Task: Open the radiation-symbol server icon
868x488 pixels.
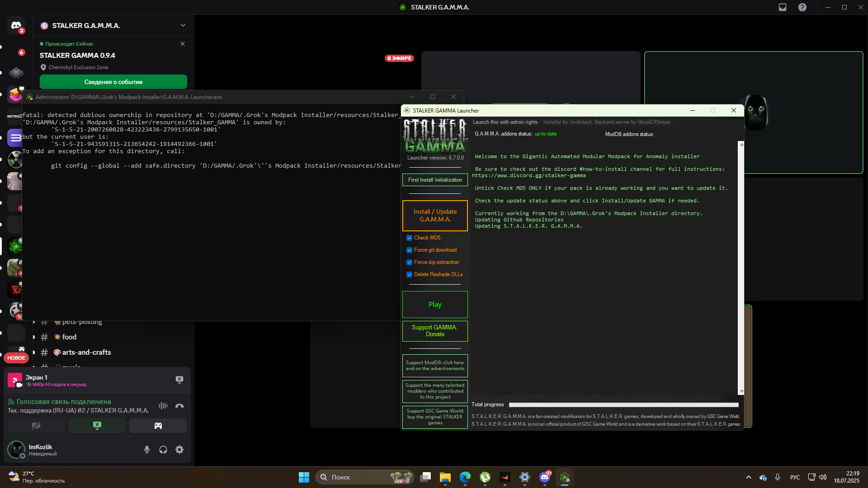Action: (15, 160)
